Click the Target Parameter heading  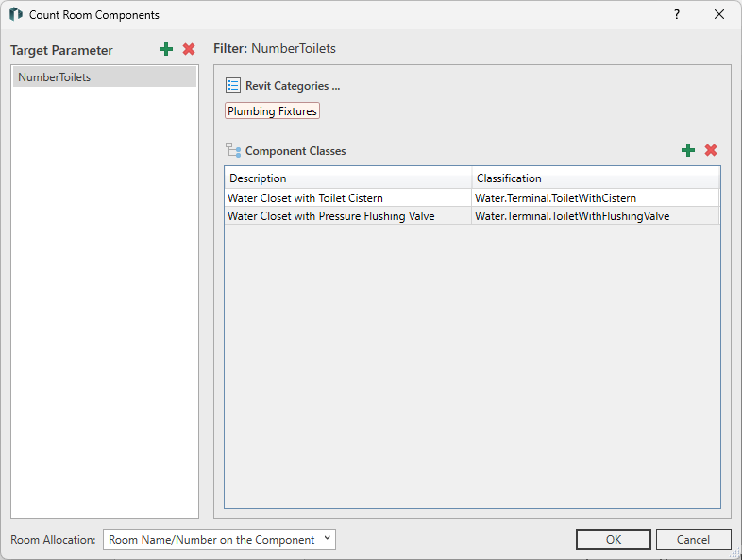(61, 50)
